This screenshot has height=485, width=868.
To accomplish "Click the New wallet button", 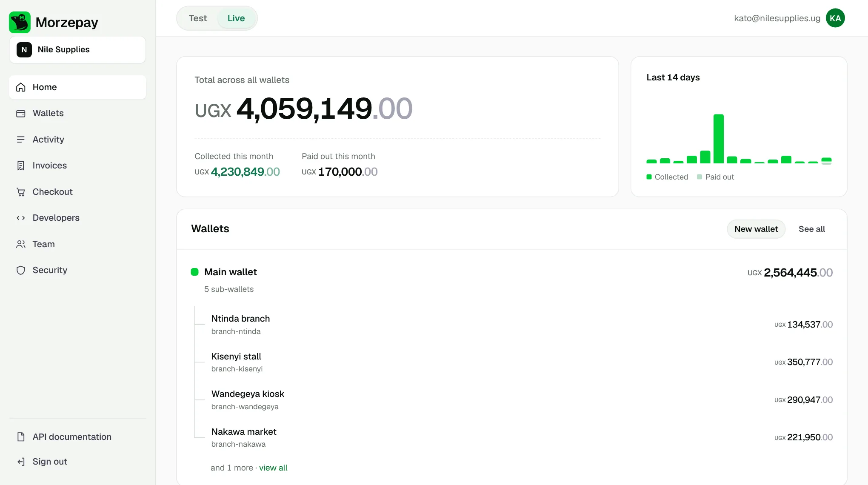I will point(756,229).
